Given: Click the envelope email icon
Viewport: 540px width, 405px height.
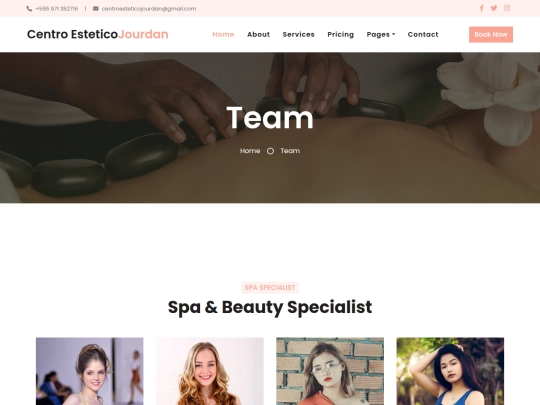Looking at the screenshot, I should coord(96,9).
